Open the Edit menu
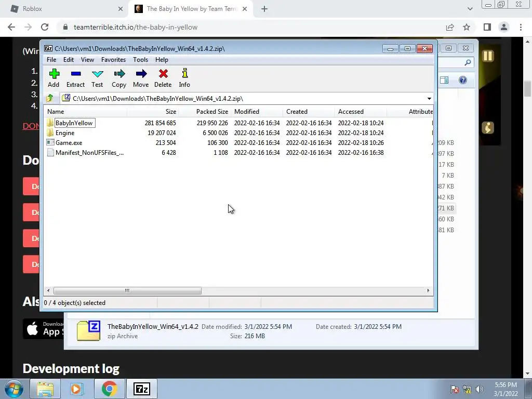 coord(69,60)
